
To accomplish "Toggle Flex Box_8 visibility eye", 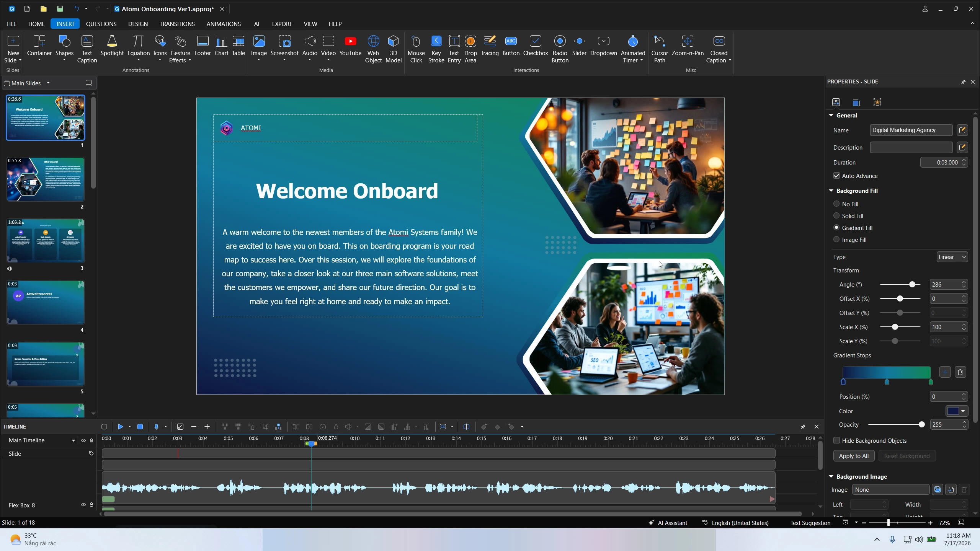I will click(x=83, y=505).
